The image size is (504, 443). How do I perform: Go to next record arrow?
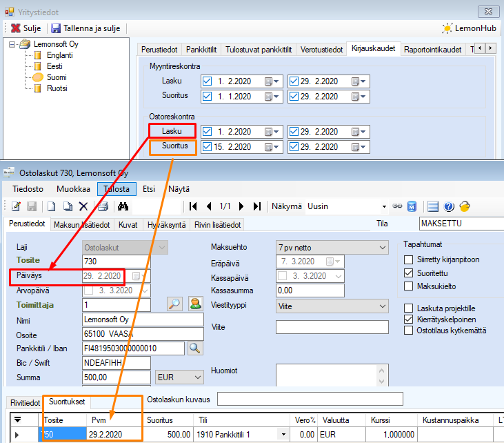click(x=241, y=206)
